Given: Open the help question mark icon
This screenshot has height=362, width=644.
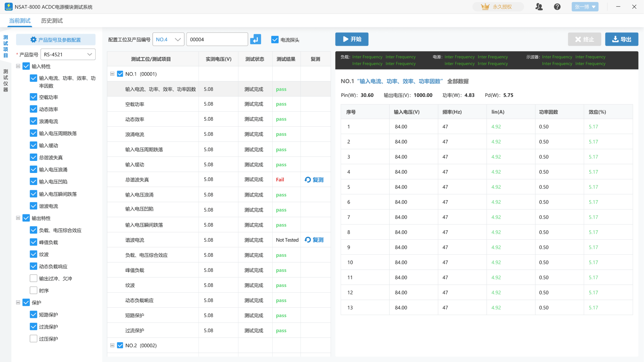Looking at the screenshot, I should [x=557, y=7].
